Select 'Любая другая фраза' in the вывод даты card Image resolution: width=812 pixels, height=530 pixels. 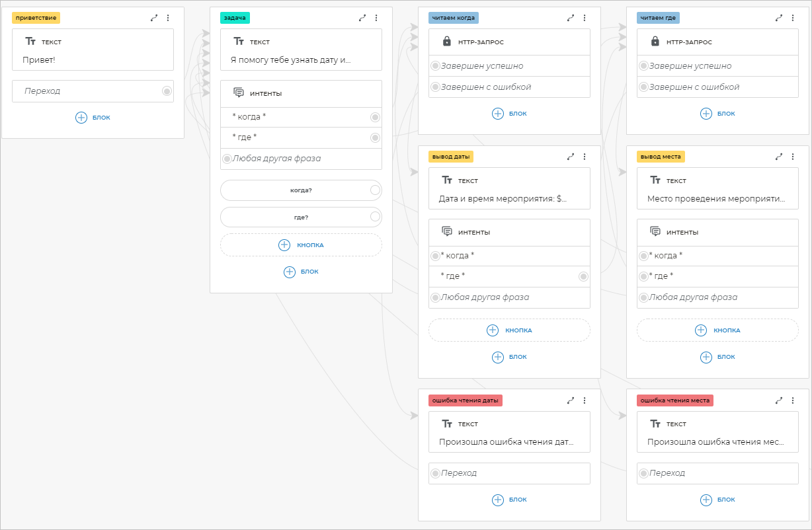point(485,297)
